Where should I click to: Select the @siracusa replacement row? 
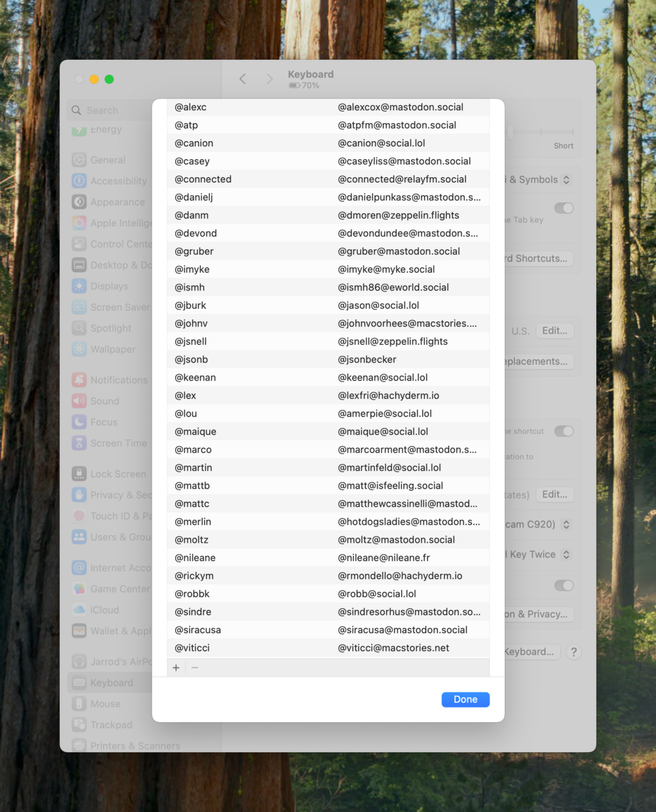[x=328, y=630]
